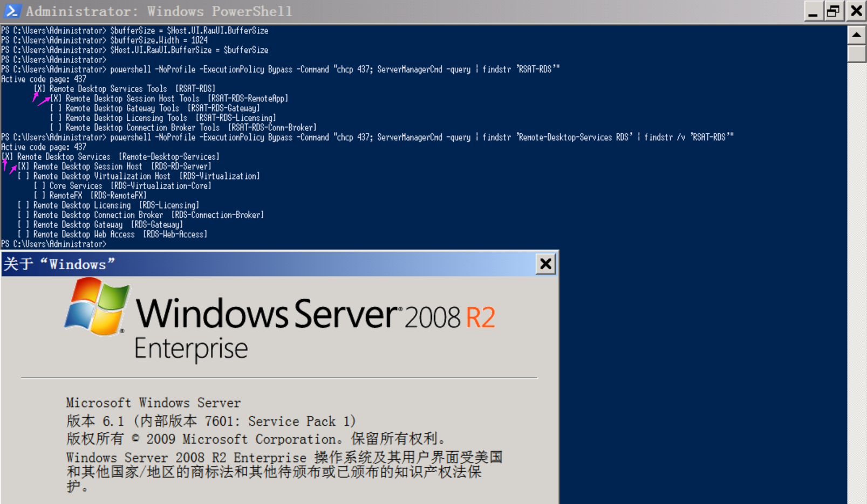
Task: Click 'Remote Desktop Session Host [RDS-RD-Server]' line
Action: tap(114, 166)
